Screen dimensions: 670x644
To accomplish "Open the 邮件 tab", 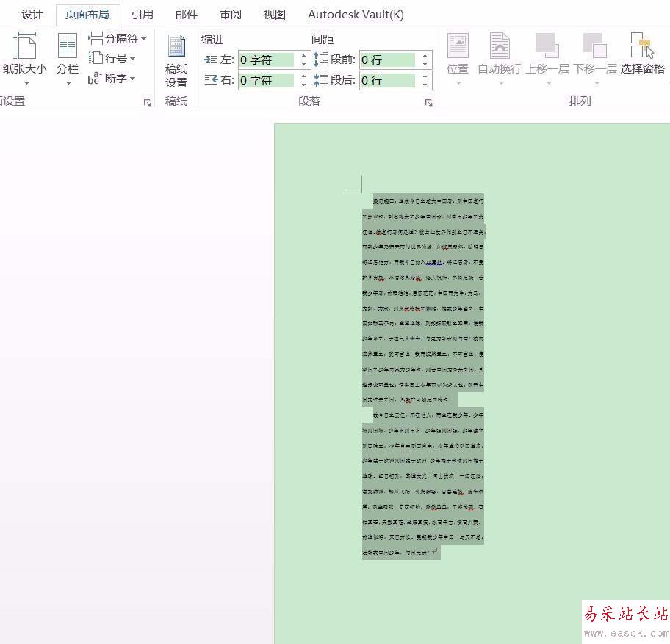I will click(187, 15).
